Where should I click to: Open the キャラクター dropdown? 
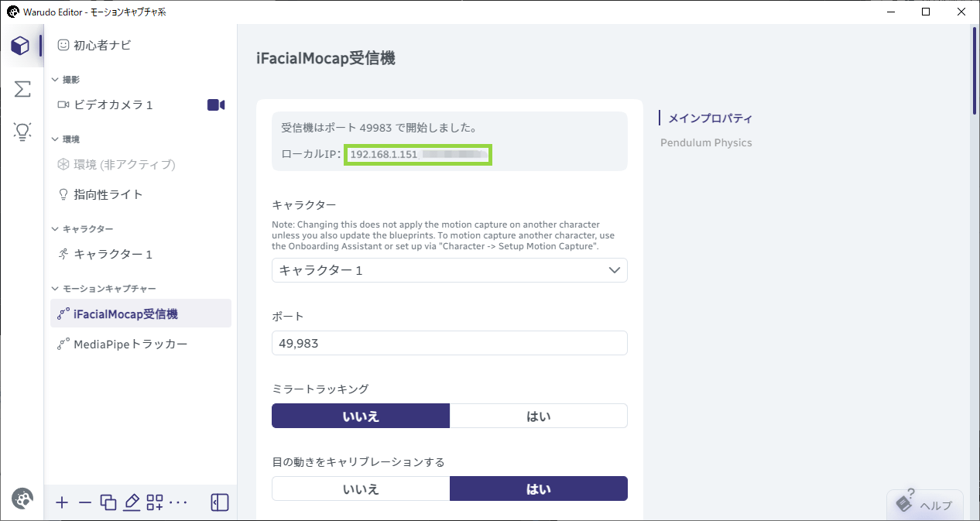coord(450,270)
